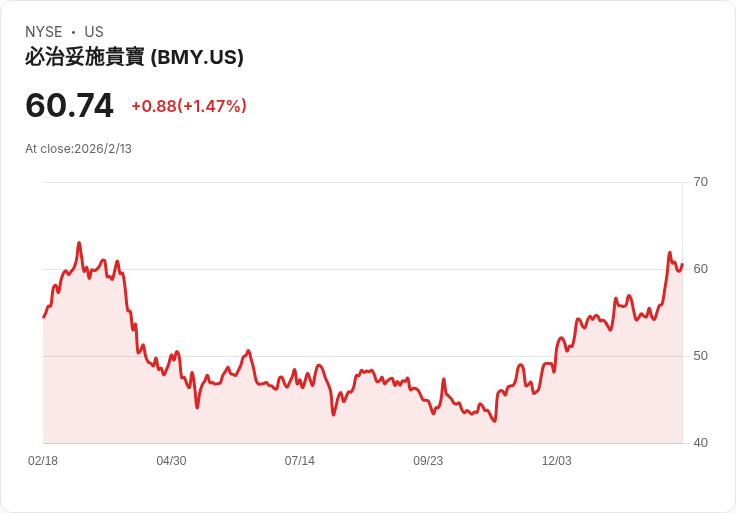This screenshot has height=513, width=736.
Task: Click the US market label
Action: (94, 32)
